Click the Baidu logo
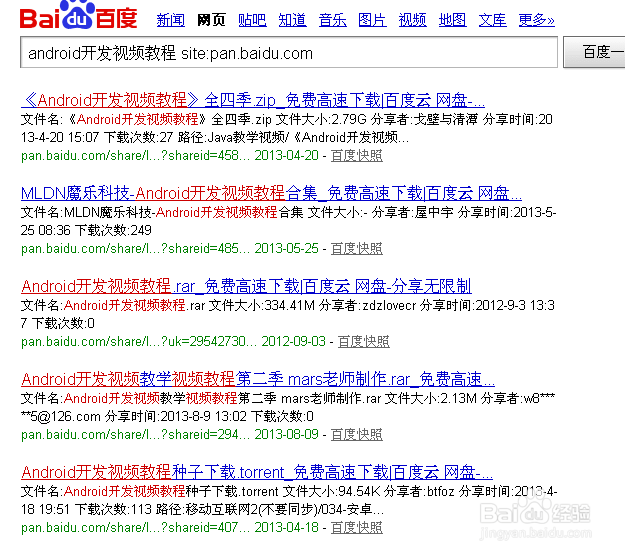 (79, 15)
